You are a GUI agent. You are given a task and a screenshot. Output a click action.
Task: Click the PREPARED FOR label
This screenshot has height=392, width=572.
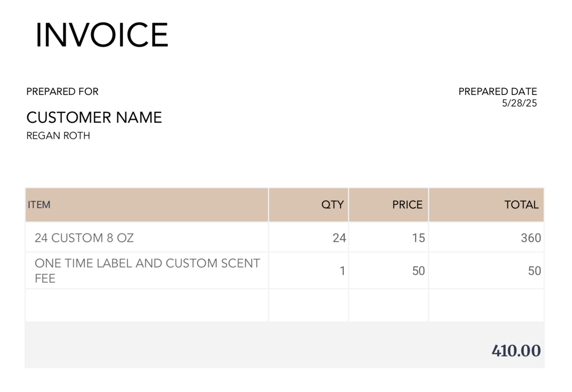pos(63,91)
